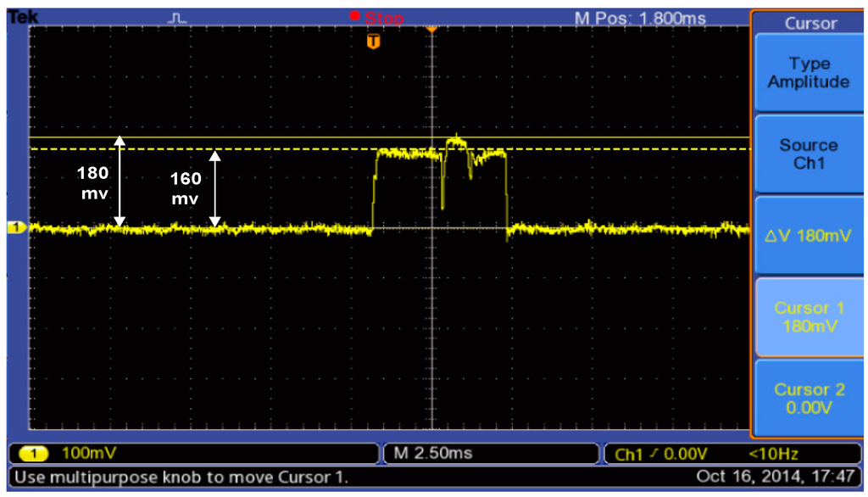The width and height of the screenshot is (868, 497).
Task: Click the orange arrow at top center of graticule
Action: point(431,29)
